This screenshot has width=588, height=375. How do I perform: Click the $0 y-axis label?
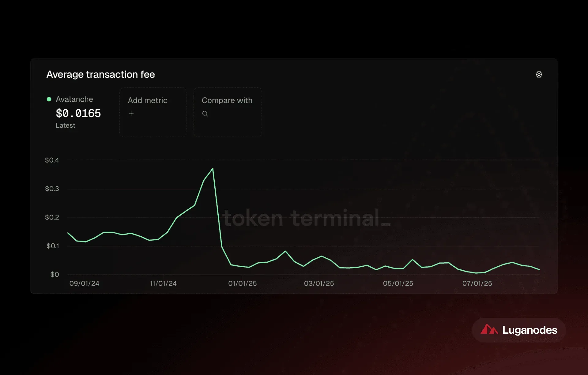click(55, 274)
